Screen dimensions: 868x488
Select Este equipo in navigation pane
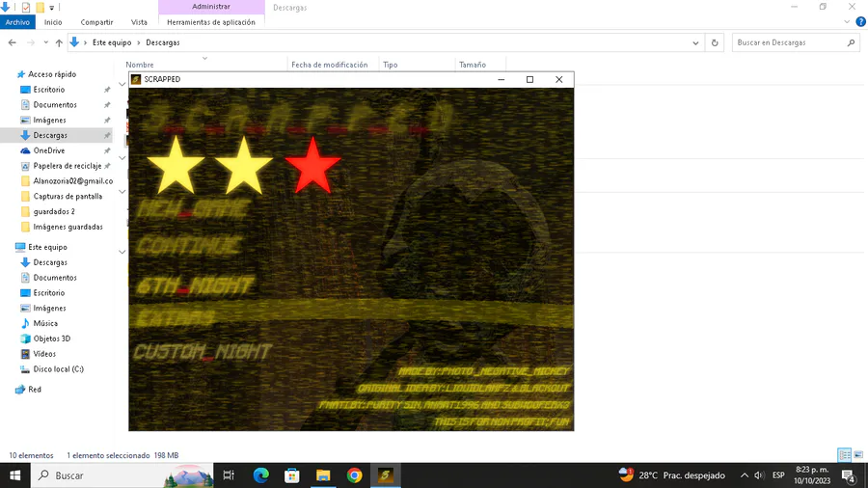(47, 247)
